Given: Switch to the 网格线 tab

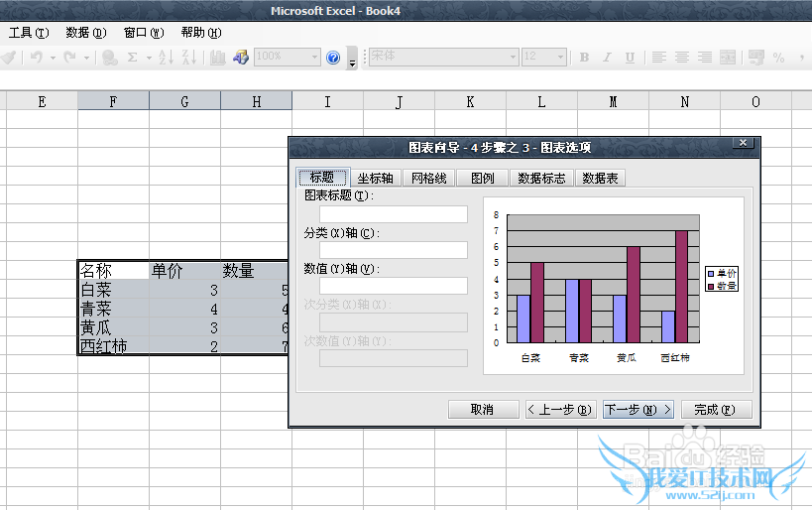Looking at the screenshot, I should pyautogui.click(x=428, y=179).
